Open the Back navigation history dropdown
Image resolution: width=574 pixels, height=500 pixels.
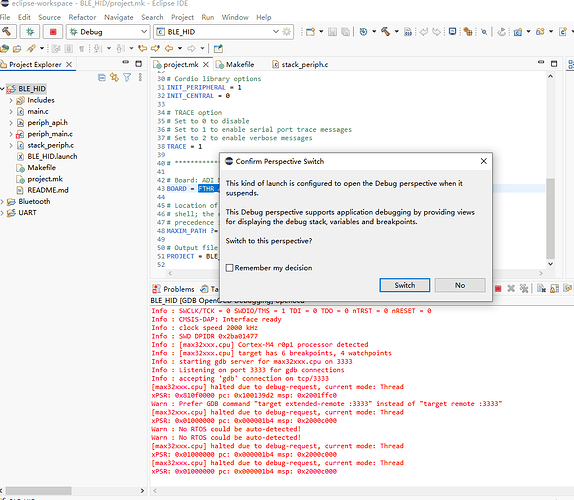(180, 48)
